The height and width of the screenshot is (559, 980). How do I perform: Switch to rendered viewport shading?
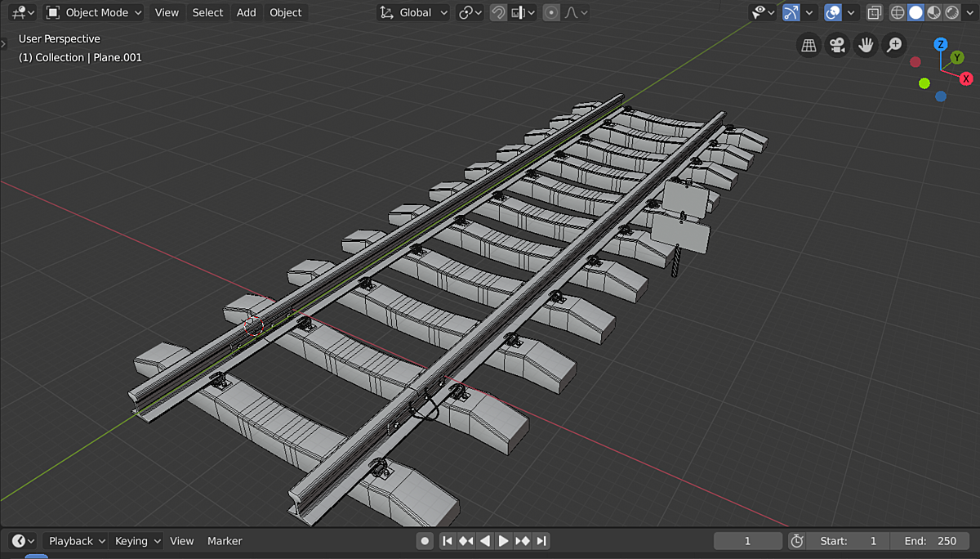pyautogui.click(x=952, y=12)
